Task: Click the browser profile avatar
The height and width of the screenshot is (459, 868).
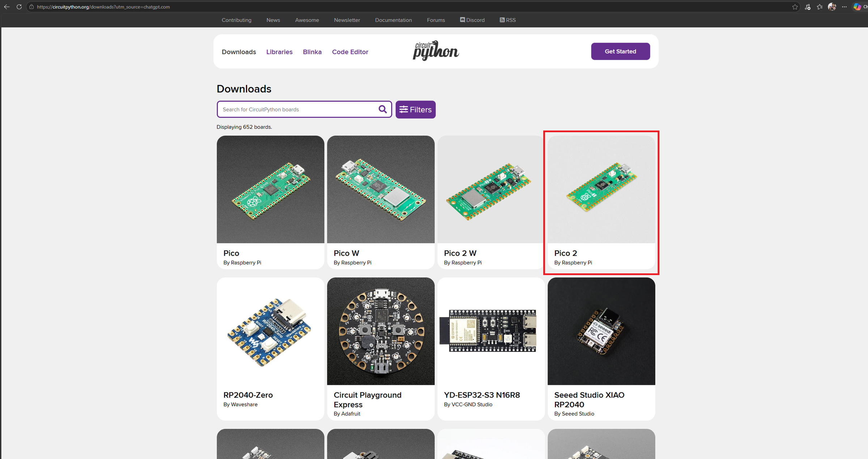Action: [x=832, y=7]
